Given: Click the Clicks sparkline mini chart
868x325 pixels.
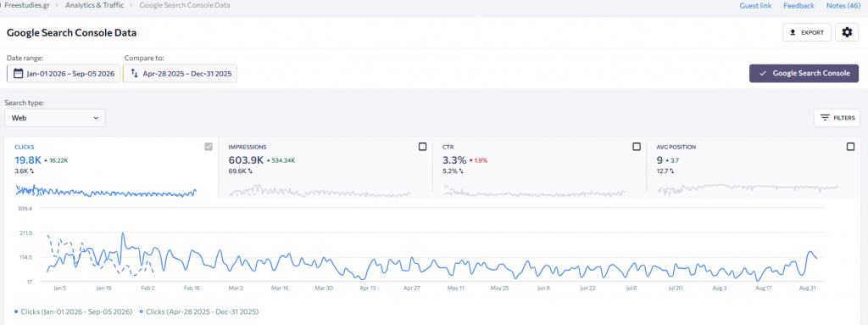Looking at the screenshot, I should pos(106,191).
